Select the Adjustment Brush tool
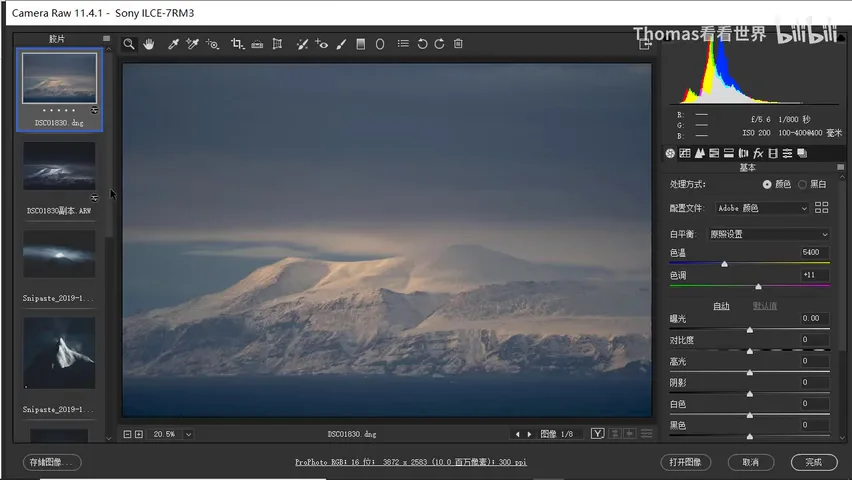 click(341, 44)
